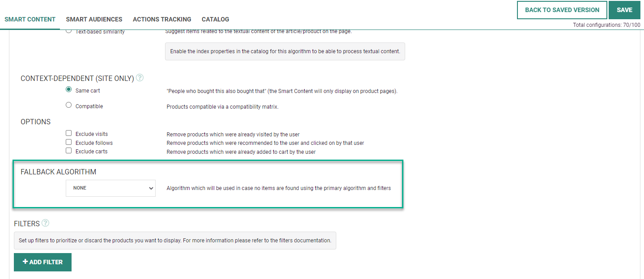Viewport: 644px width, 279px height.
Task: Check the Exclude carts option
Action: [68, 151]
